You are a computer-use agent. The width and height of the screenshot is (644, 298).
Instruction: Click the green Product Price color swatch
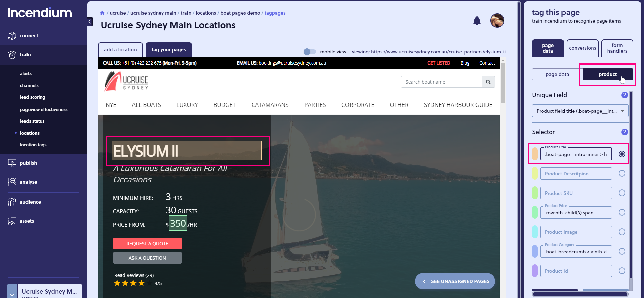tap(535, 212)
